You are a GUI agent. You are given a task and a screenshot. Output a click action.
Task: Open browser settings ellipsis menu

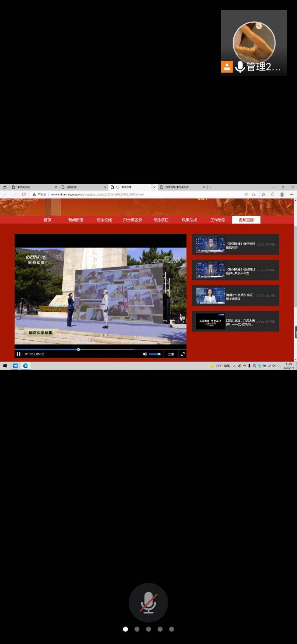pyautogui.click(x=291, y=194)
